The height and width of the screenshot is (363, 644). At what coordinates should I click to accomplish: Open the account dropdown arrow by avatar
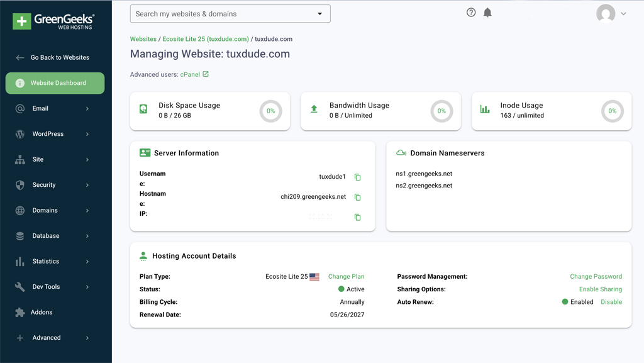coord(623,14)
